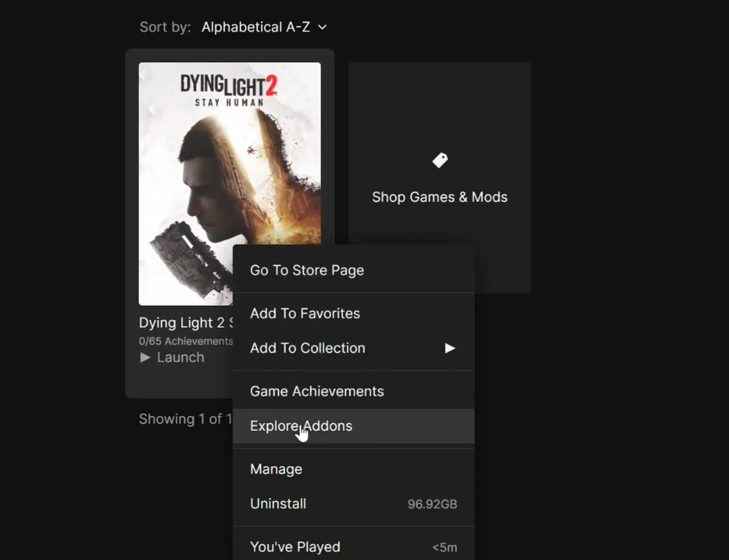Select Game Achievements in the context menu
The width and height of the screenshot is (729, 560).
(353, 391)
